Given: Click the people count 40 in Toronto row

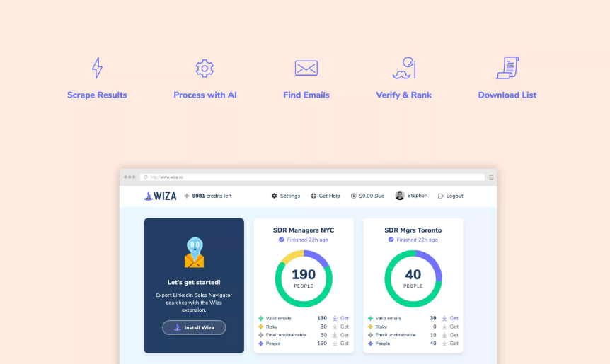Looking at the screenshot, I should pyautogui.click(x=433, y=344).
